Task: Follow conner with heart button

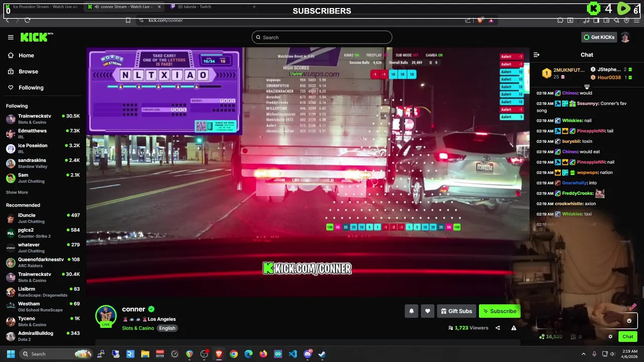Action: pos(428,311)
